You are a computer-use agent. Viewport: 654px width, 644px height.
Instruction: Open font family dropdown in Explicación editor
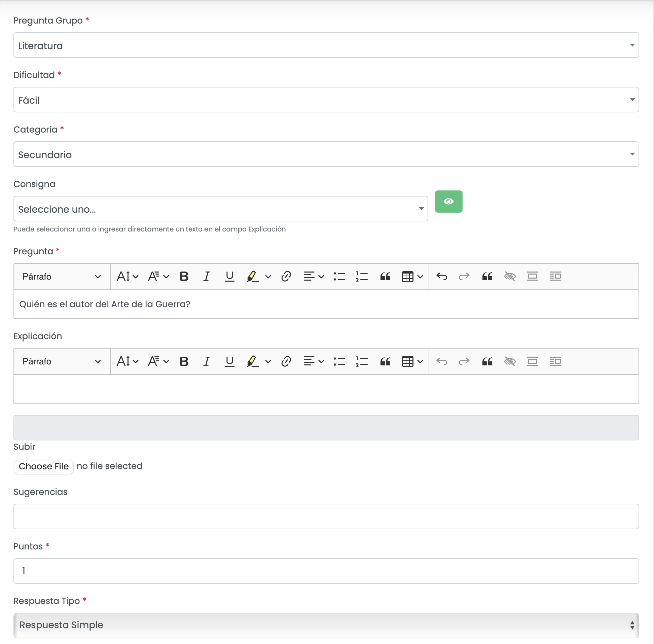pos(158,362)
